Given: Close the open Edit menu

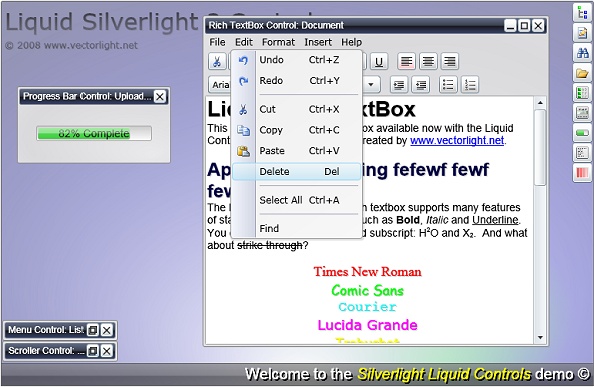Looking at the screenshot, I should coord(244,42).
